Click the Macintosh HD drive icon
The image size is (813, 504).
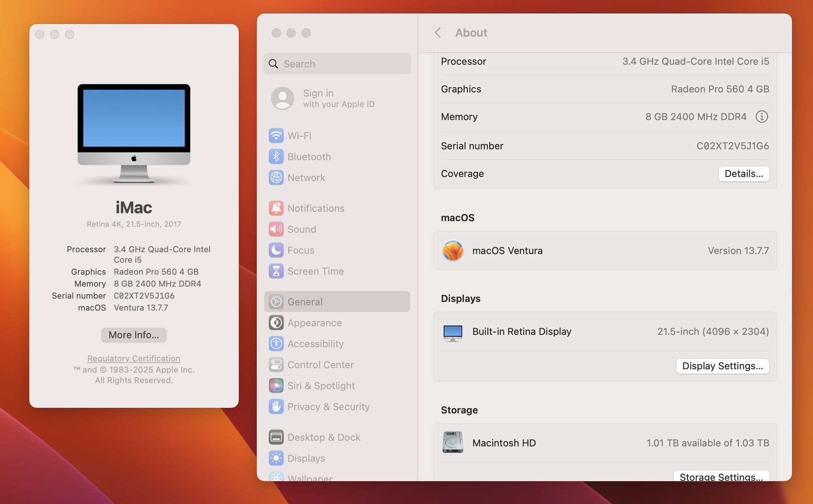(x=453, y=443)
